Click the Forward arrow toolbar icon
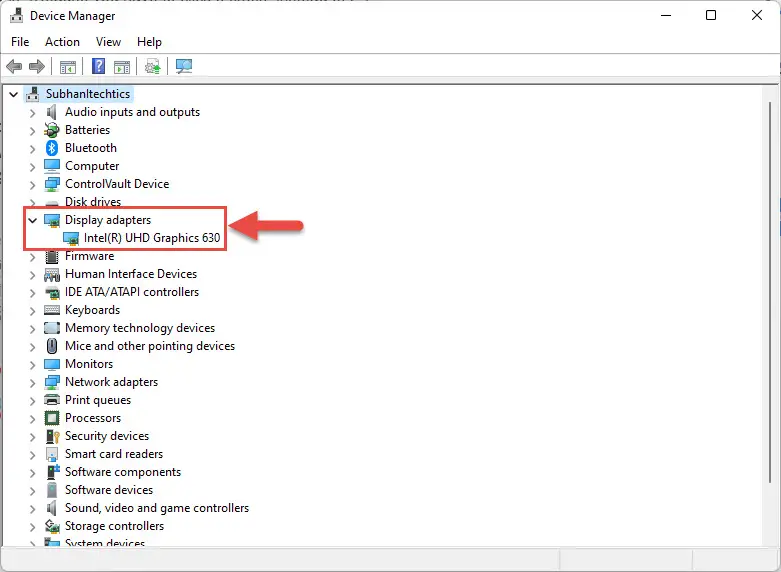 pos(37,66)
